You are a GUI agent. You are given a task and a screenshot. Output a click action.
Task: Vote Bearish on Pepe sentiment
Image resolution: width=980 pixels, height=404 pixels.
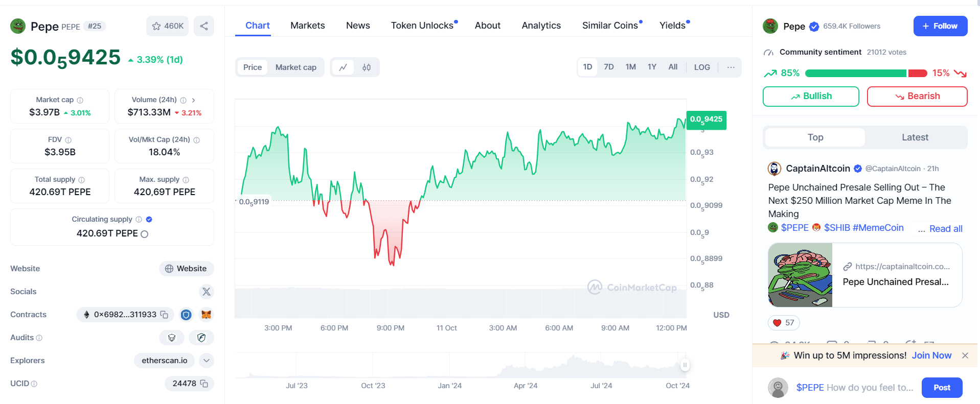tap(917, 97)
